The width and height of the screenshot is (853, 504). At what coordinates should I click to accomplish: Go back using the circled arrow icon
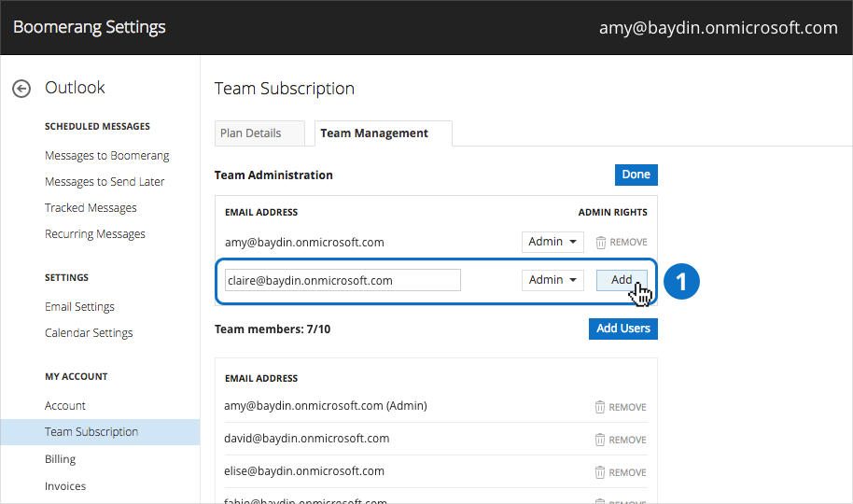pos(21,89)
